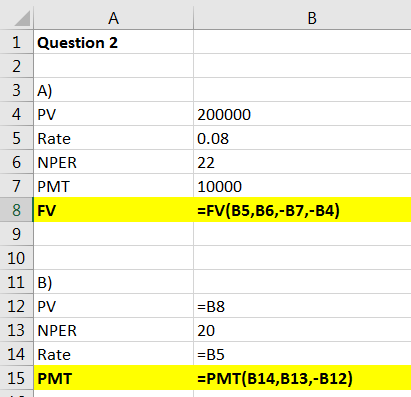Click the 'PV' label in row 4
This screenshot has height=397, width=411.
[x=113, y=114]
